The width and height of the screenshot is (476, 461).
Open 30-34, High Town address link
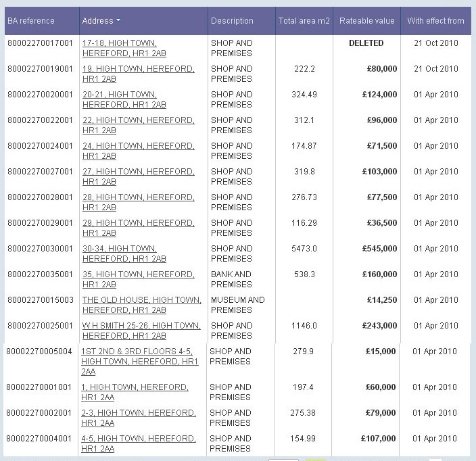coord(124,253)
